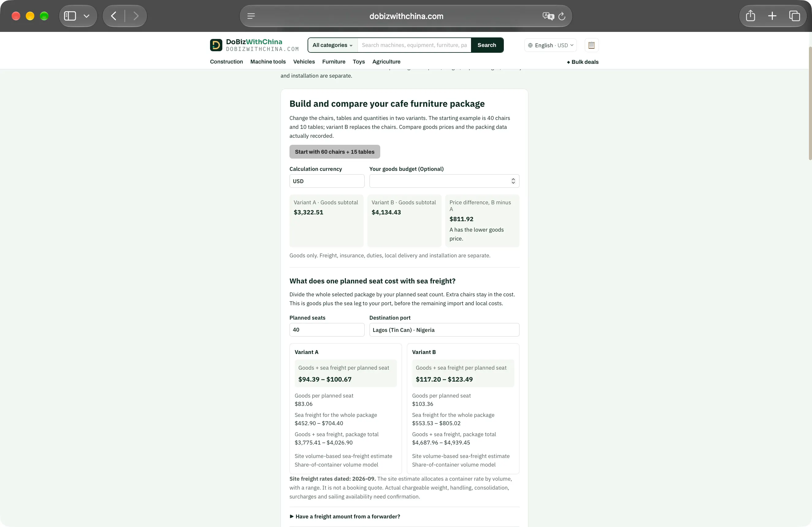Select Variant B subtotal value $4,134.43
The image size is (812, 527).
[x=386, y=212]
